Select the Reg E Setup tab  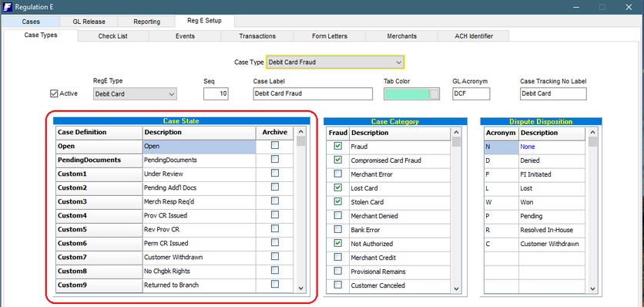pyautogui.click(x=205, y=21)
